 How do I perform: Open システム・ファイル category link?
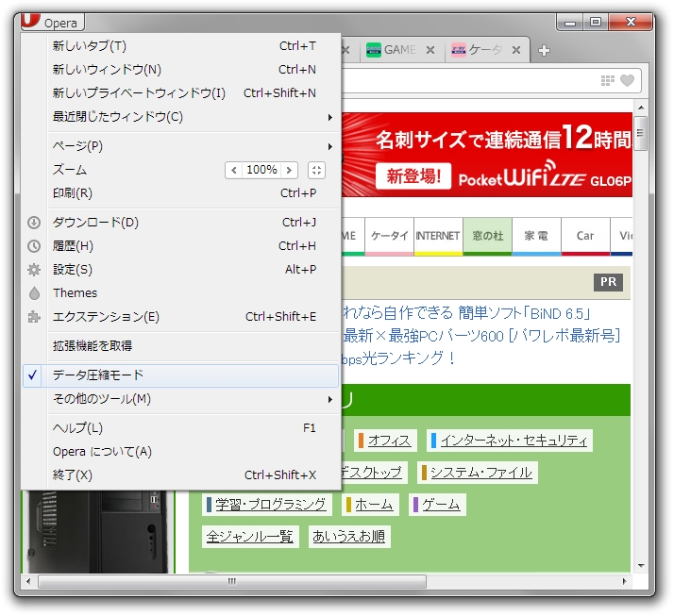(481, 473)
